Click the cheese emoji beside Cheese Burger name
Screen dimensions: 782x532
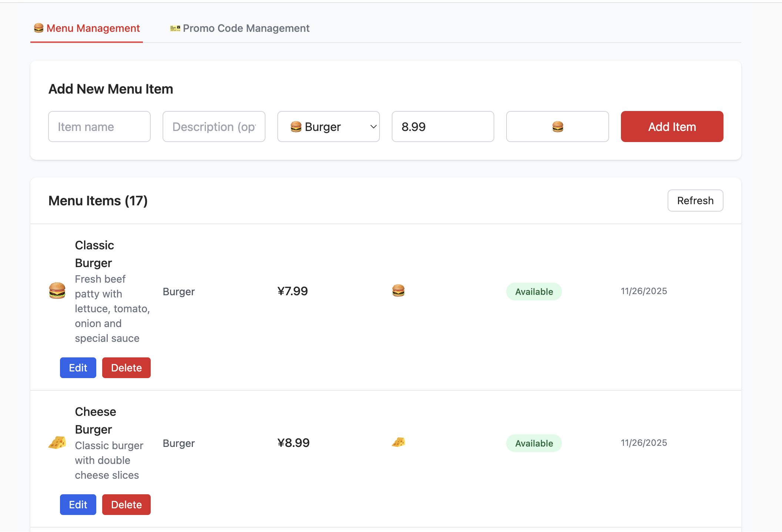(57, 442)
